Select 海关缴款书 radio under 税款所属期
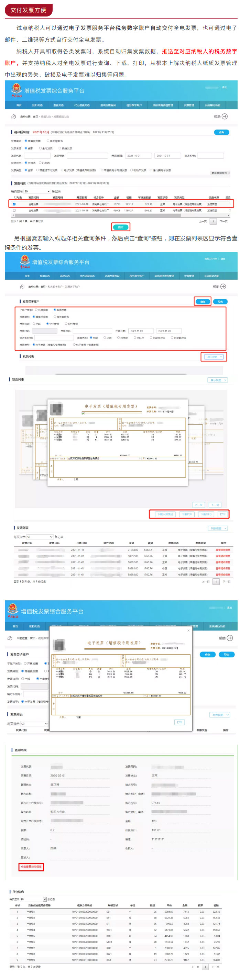The image size is (240, 980). click(48, 141)
